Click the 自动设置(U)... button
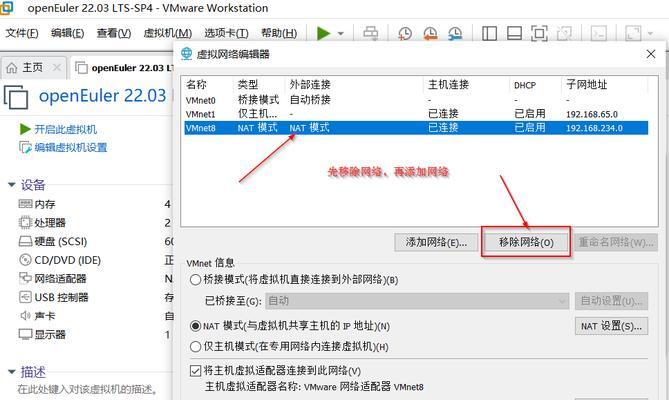The image size is (669, 400). click(611, 301)
